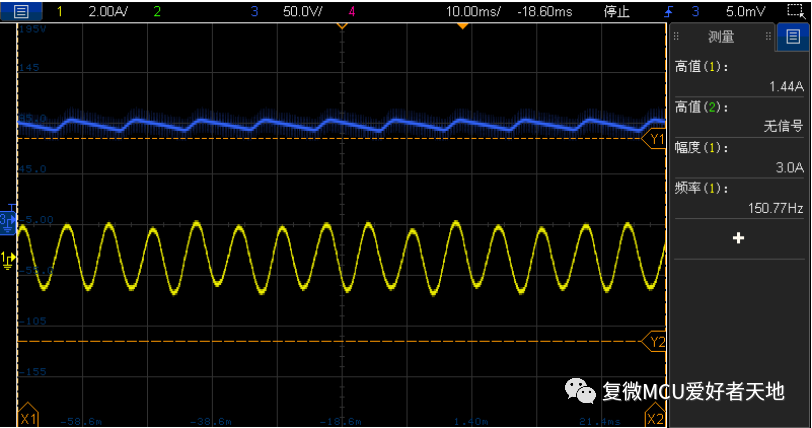Select the 测量 panel header
This screenshot has width=812, height=428.
[720, 37]
